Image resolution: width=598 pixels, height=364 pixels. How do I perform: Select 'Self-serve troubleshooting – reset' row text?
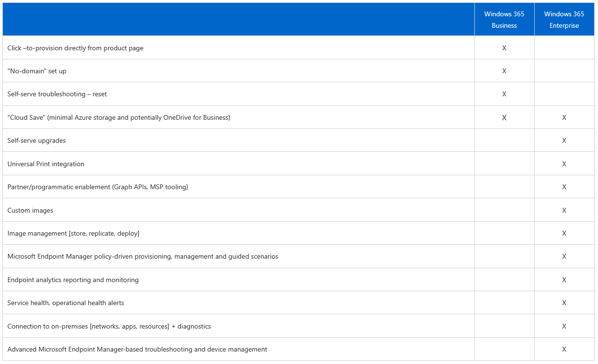tap(57, 94)
